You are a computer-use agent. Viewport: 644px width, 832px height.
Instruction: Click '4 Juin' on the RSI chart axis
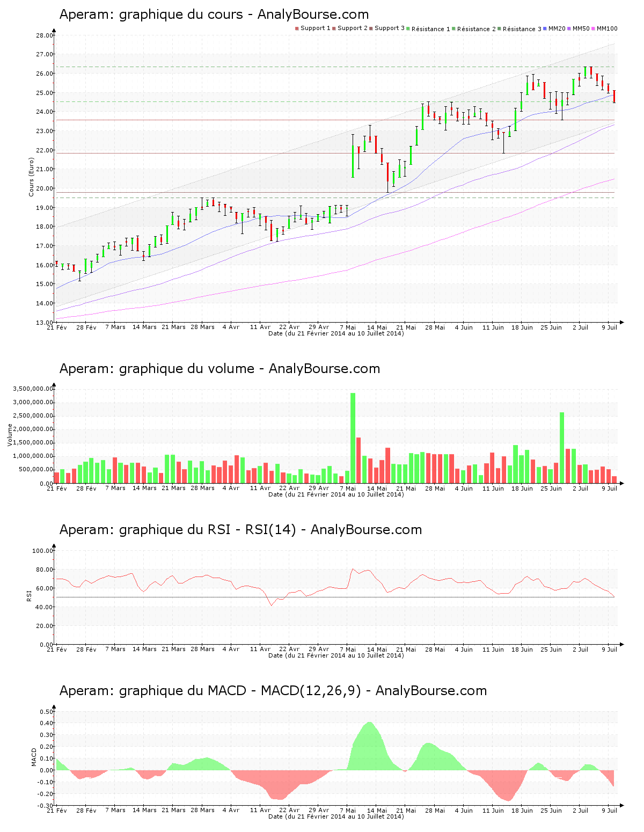click(x=464, y=649)
